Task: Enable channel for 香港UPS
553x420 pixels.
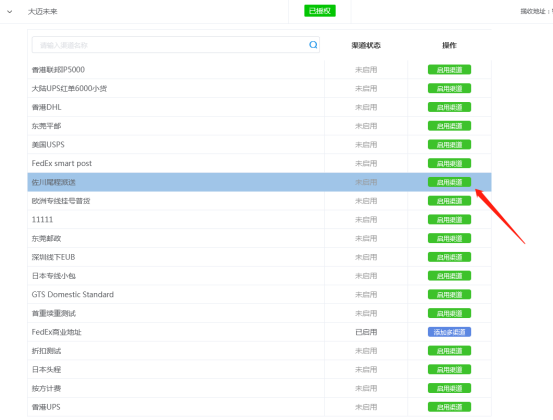Action: point(449,407)
